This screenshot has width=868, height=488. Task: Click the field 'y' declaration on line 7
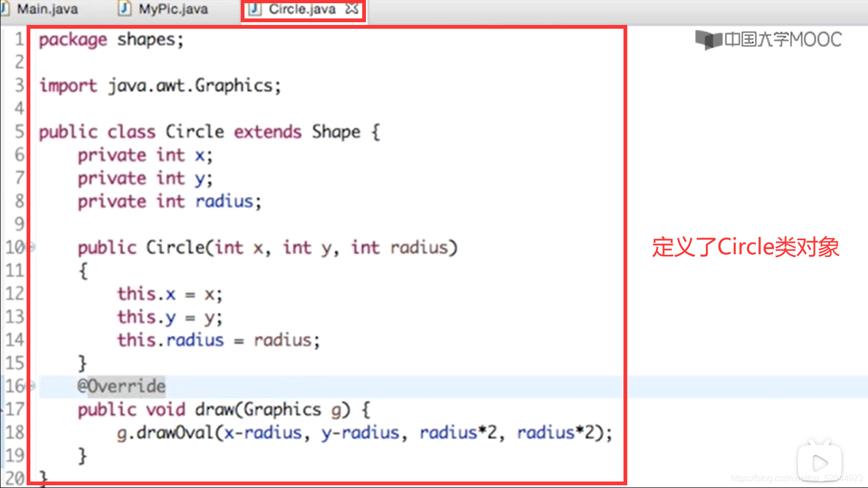200,179
